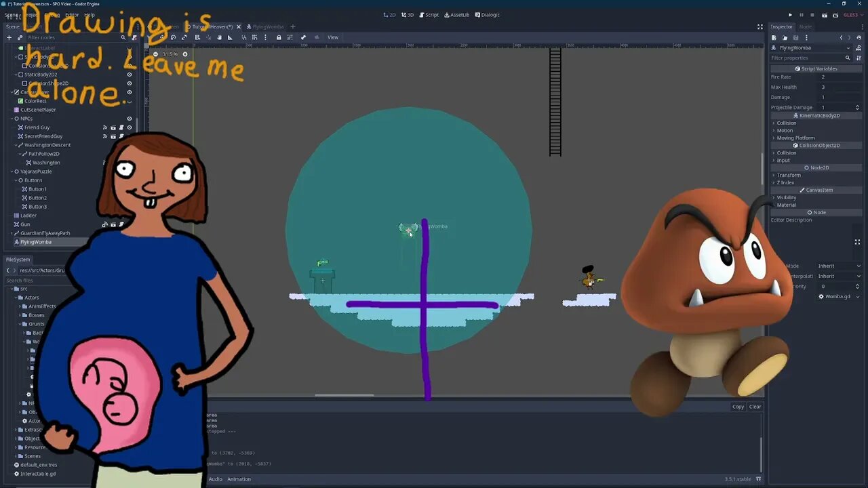Select the Gun node
The width and height of the screenshot is (868, 488).
[25, 224]
